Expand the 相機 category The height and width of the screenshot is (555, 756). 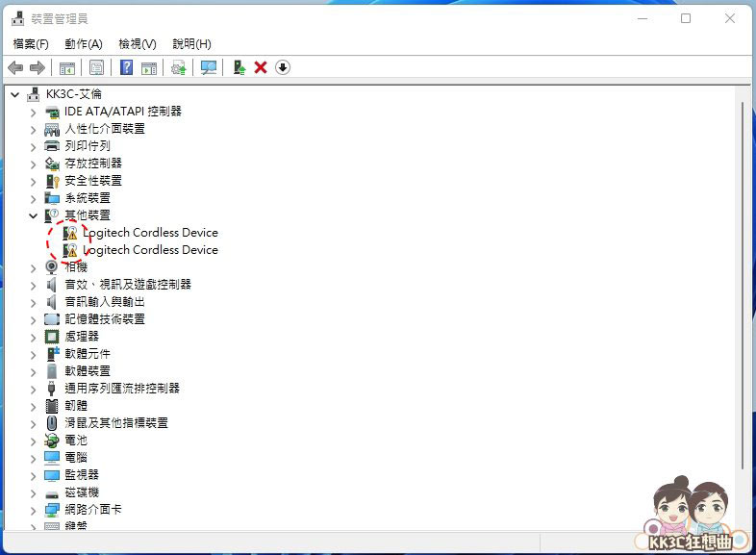[33, 268]
